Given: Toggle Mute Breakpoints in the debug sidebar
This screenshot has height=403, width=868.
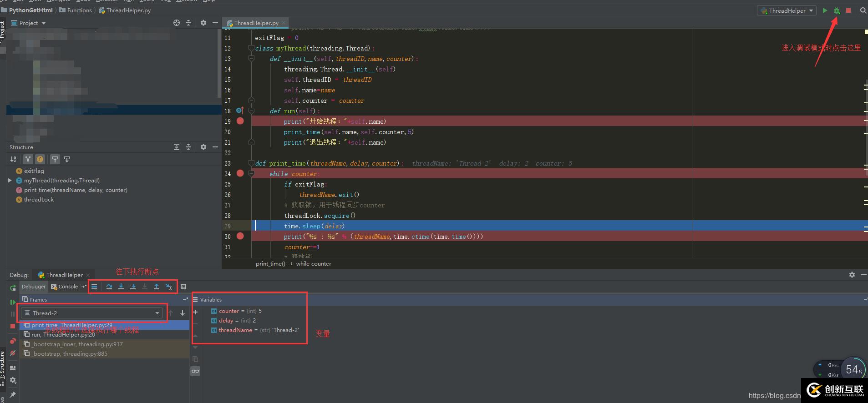Looking at the screenshot, I should [x=13, y=353].
